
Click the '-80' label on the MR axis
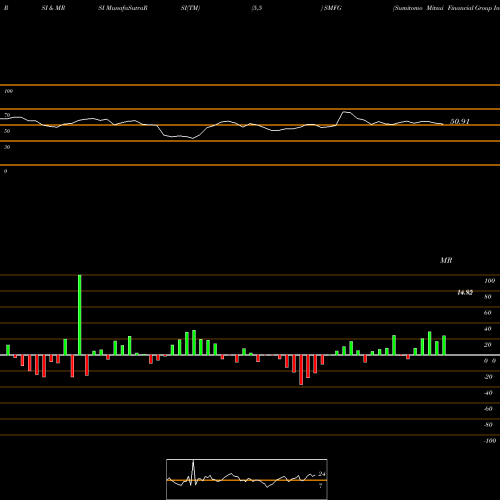point(488,425)
